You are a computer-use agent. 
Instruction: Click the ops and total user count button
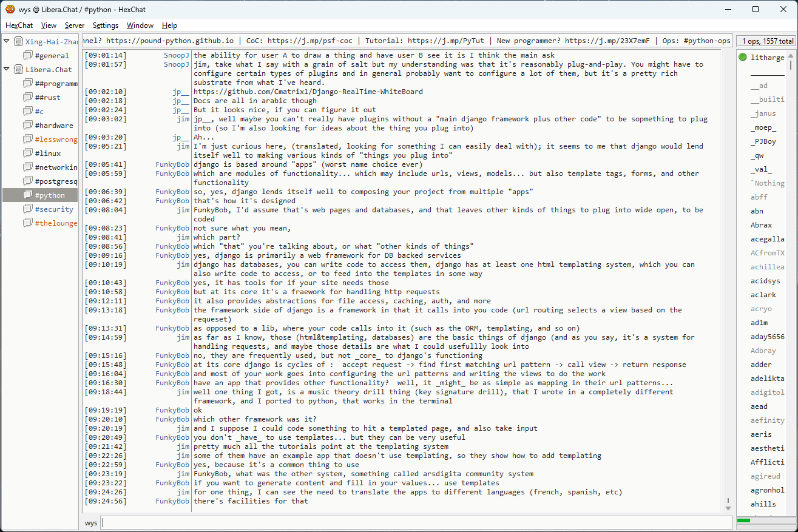[766, 41]
